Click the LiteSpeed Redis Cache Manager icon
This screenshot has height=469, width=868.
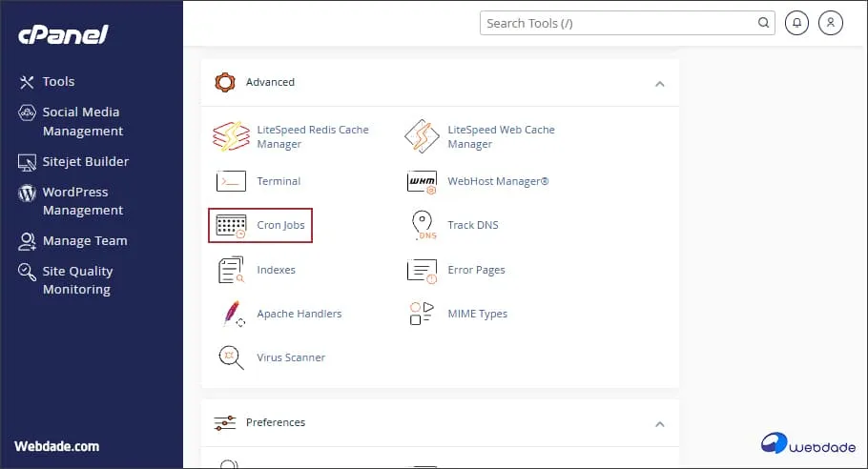232,136
